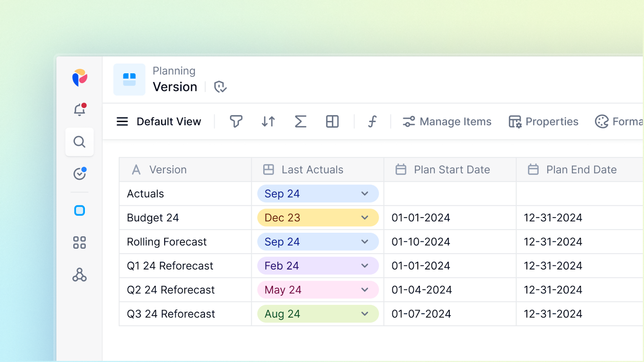This screenshot has width=644, height=362.
Task: Open the notifications bell in sidebar
Action: coord(80,110)
